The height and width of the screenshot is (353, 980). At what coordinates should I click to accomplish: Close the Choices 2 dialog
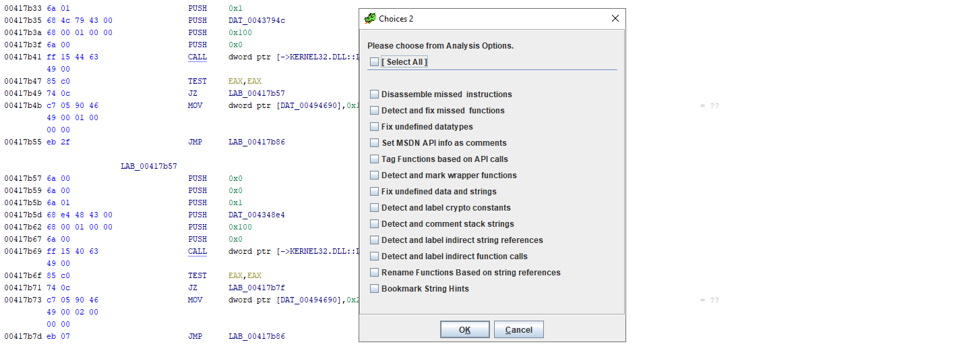tap(615, 18)
